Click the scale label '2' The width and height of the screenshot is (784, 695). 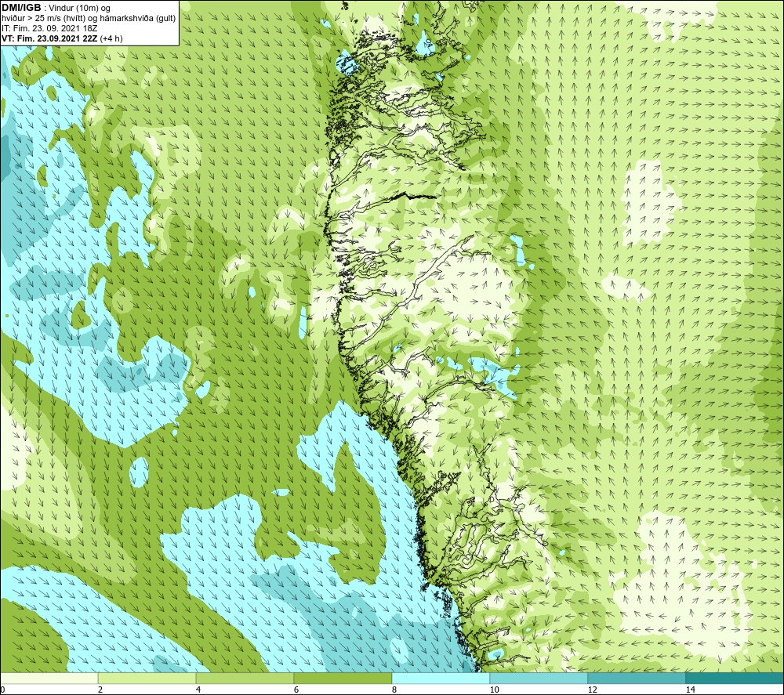(100, 690)
